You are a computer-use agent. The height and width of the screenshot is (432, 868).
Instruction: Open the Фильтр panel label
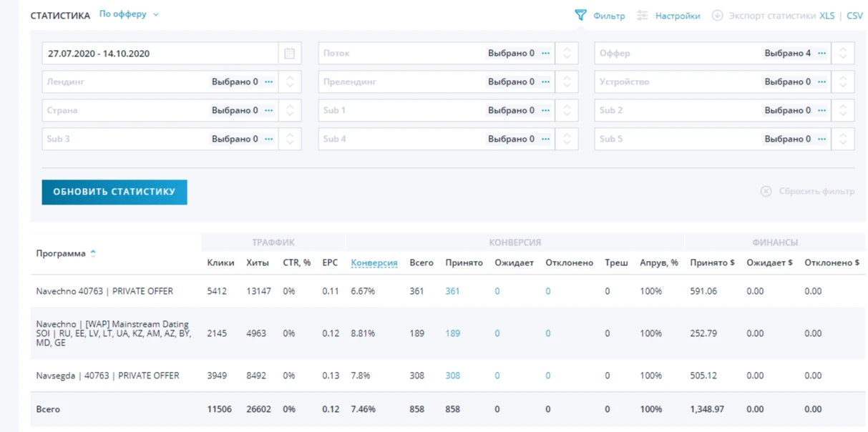[609, 16]
